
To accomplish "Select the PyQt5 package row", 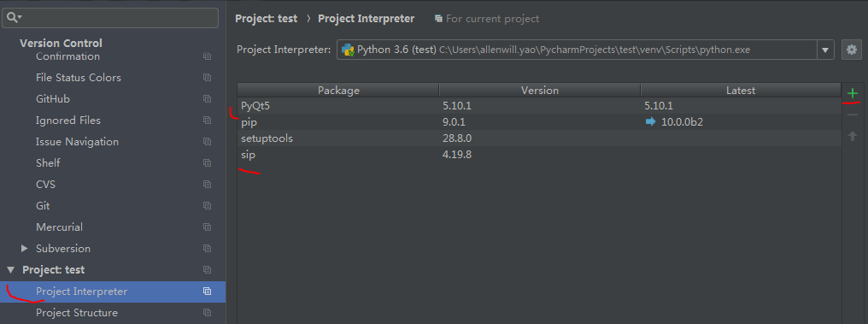I will point(539,105).
